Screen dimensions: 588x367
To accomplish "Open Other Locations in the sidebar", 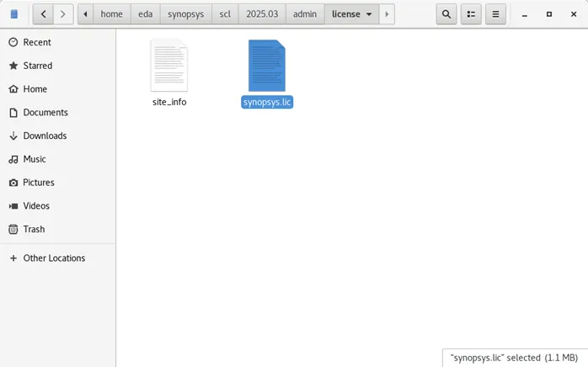I will coord(58,258).
